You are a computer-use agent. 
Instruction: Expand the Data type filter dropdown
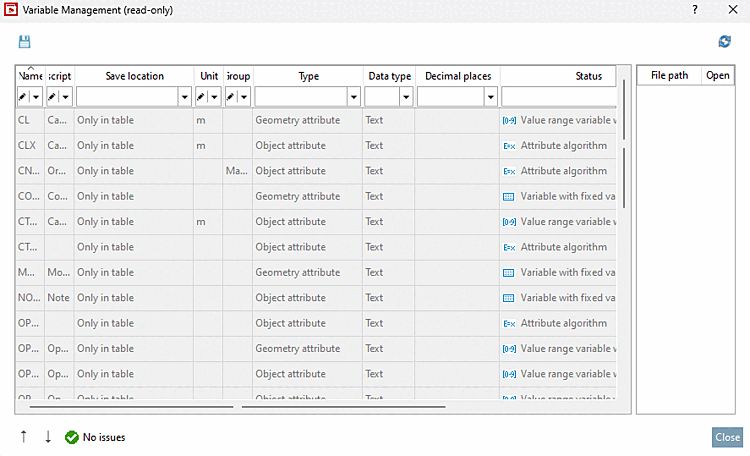(x=406, y=97)
